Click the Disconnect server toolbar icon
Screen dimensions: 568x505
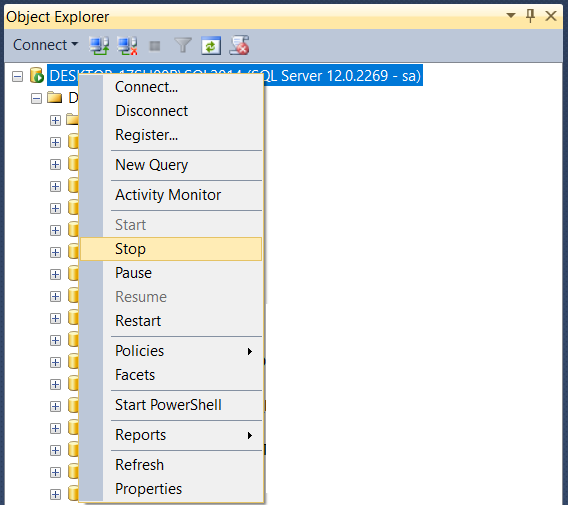[127, 46]
